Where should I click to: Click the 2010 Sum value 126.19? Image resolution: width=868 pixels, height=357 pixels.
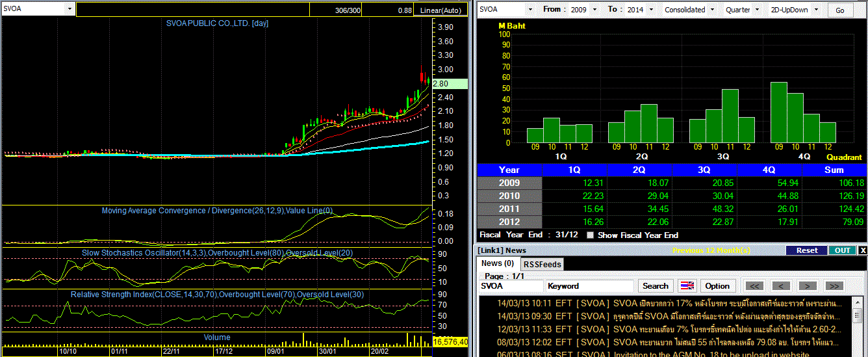[x=850, y=196]
